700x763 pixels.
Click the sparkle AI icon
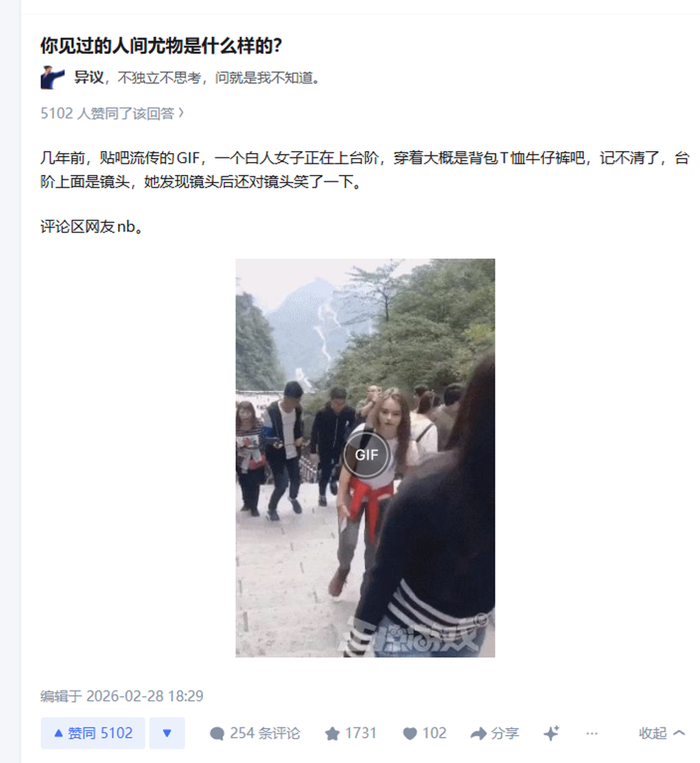click(x=551, y=734)
